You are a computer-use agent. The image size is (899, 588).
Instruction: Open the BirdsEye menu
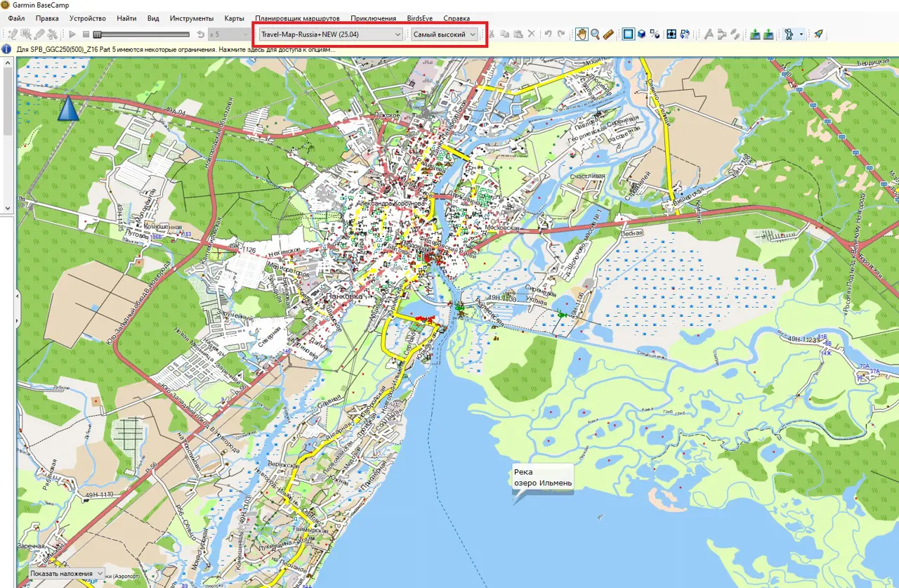(x=420, y=18)
